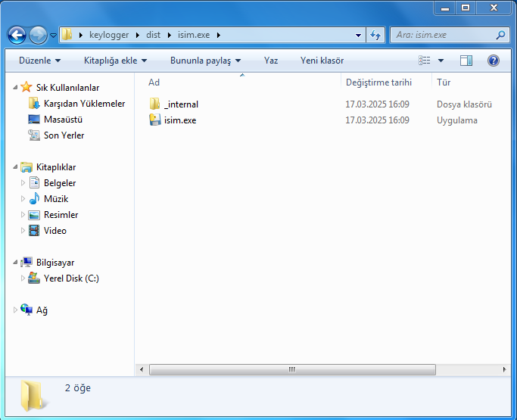This screenshot has width=517, height=420.
Task: Expand the arrow before keylogger in path
Action: pos(81,35)
